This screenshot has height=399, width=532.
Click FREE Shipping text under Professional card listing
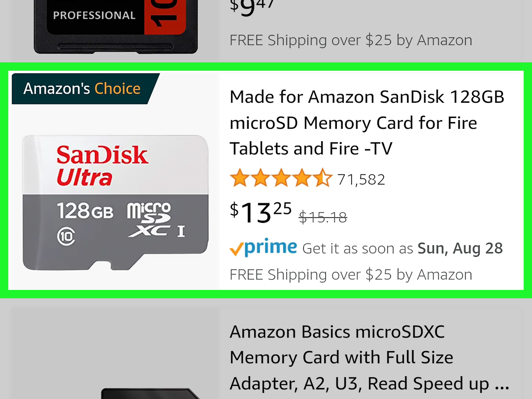pos(351,40)
